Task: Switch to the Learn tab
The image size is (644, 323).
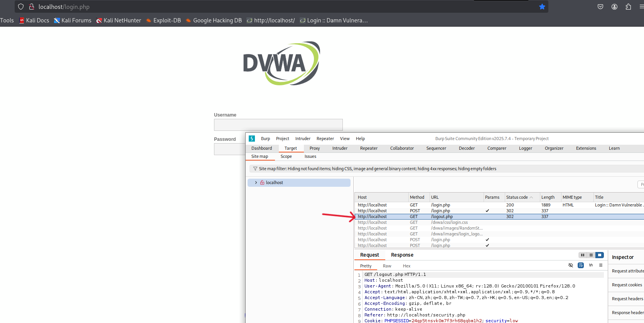Action: pos(614,148)
